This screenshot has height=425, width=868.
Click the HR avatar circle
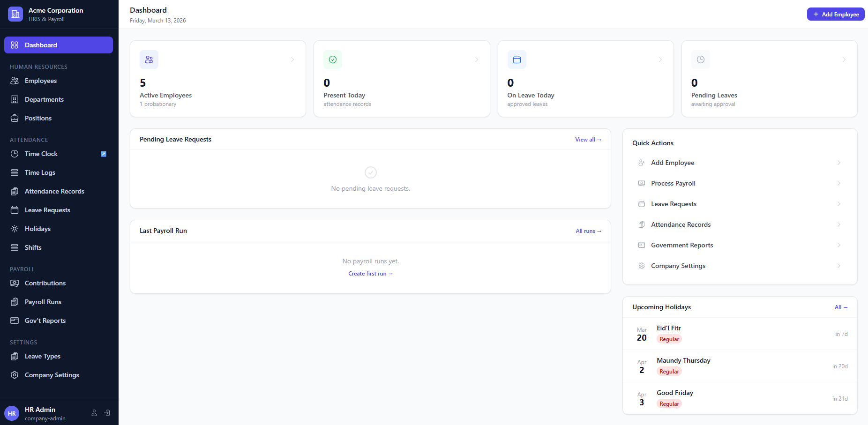click(x=12, y=413)
